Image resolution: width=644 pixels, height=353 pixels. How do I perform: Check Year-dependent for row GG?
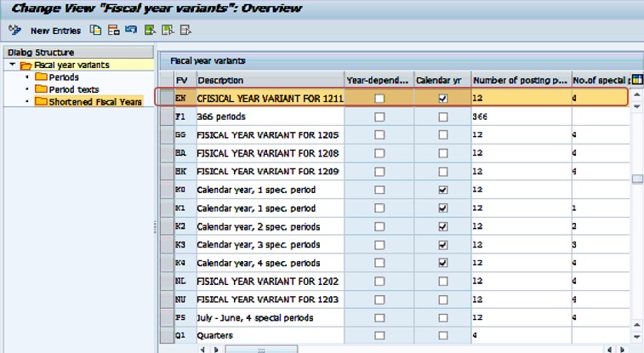[379, 135]
